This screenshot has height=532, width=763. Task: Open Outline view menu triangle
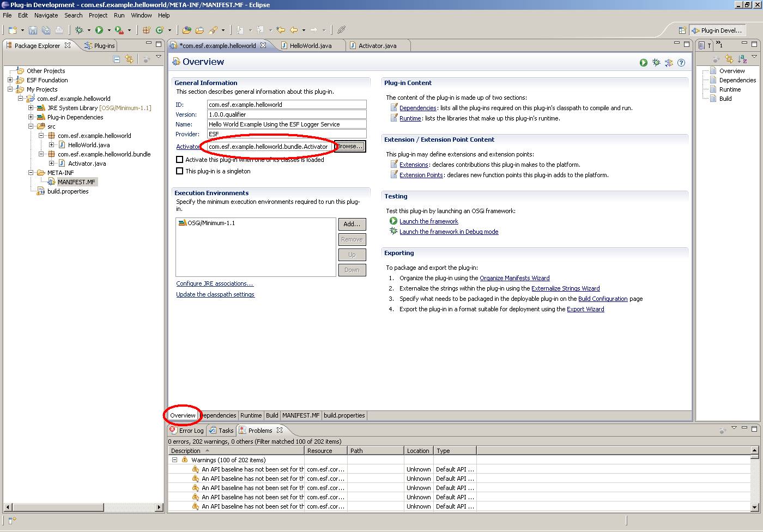(x=754, y=57)
